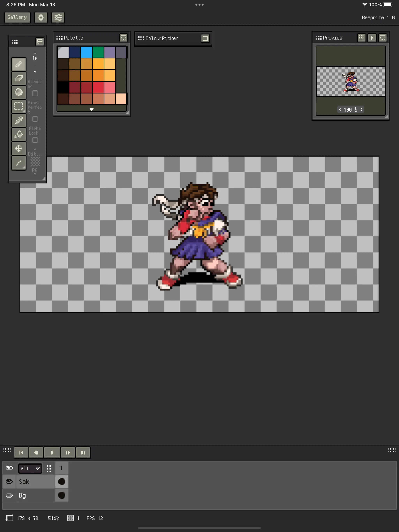Select the Pencil tool
Screen dimensions: 399x532
click(19, 64)
